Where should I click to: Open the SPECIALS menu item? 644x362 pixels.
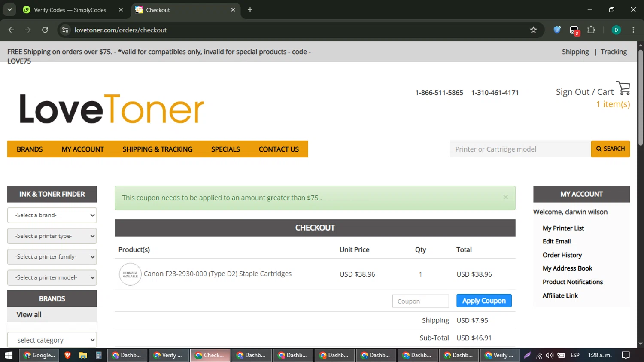click(225, 149)
